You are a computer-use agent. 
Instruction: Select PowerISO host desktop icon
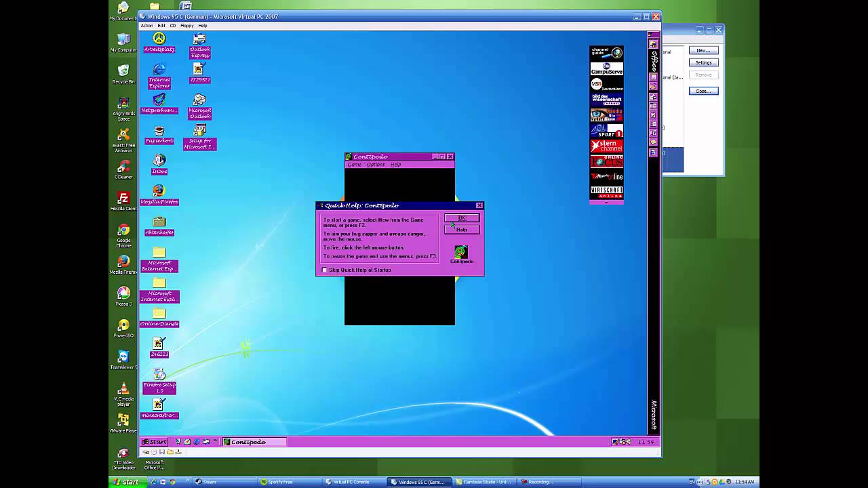point(123,328)
